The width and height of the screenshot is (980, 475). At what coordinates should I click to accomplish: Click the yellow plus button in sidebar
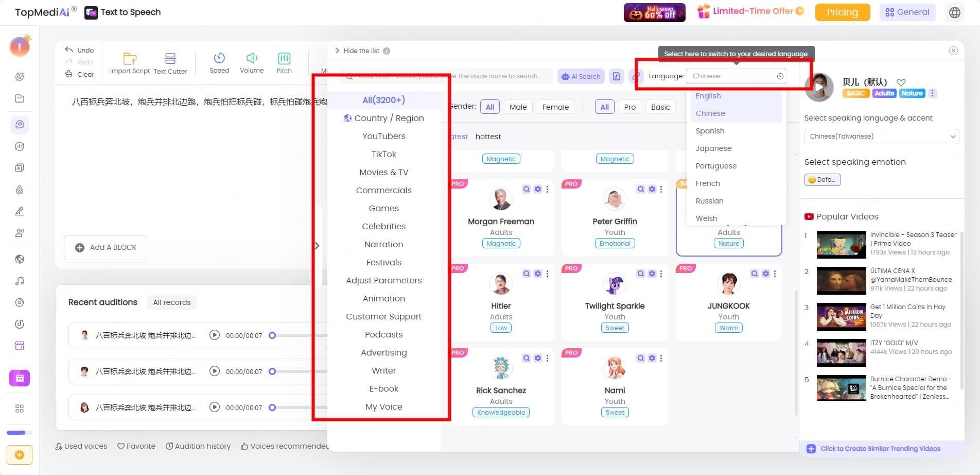coord(20,455)
